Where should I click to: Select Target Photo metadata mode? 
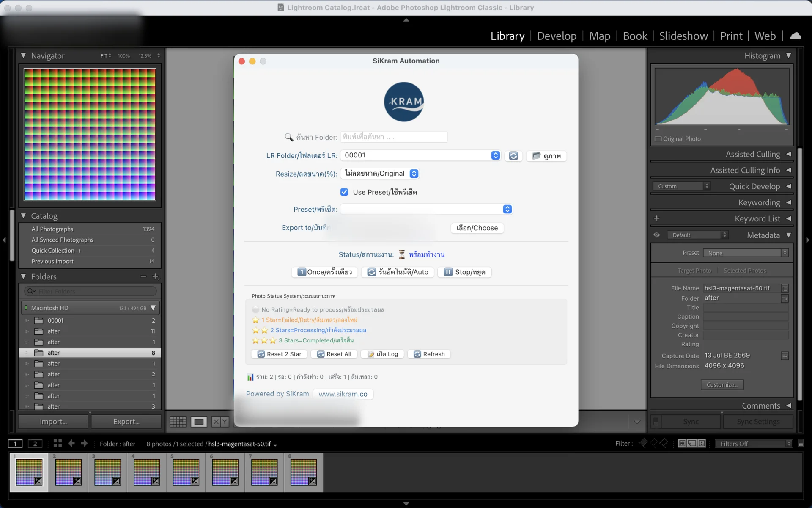[694, 271]
